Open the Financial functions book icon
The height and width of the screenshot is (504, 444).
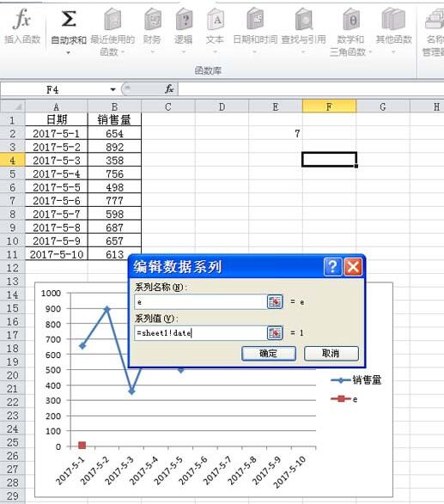coord(152,19)
